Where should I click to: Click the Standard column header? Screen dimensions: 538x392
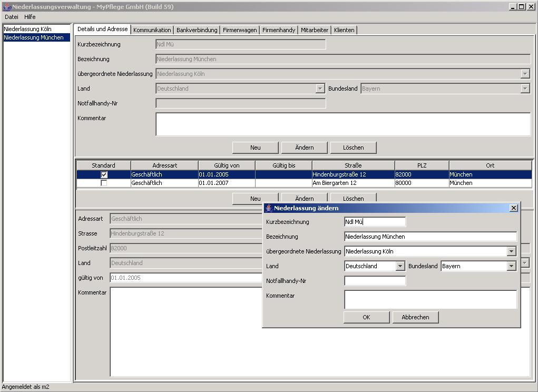103,165
